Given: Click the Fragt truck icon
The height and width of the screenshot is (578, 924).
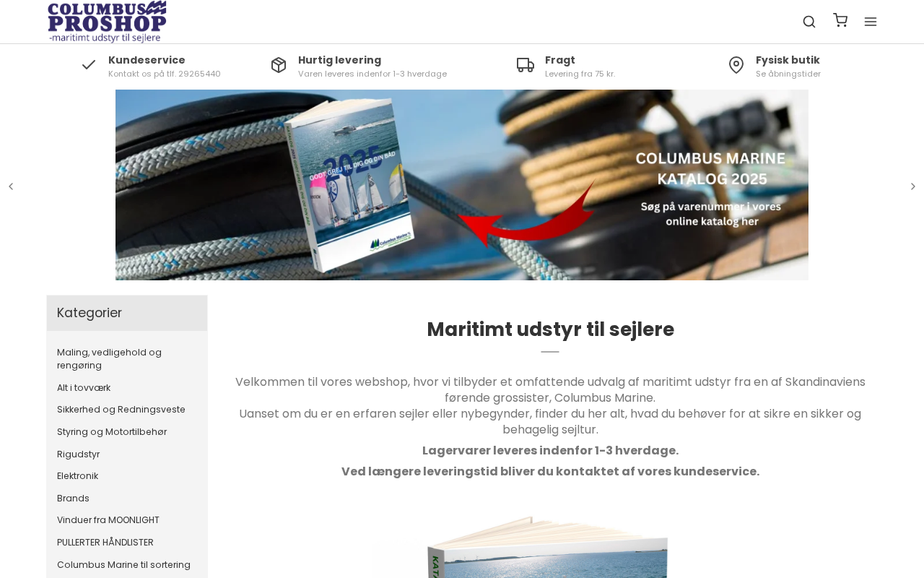Looking at the screenshot, I should [526, 65].
